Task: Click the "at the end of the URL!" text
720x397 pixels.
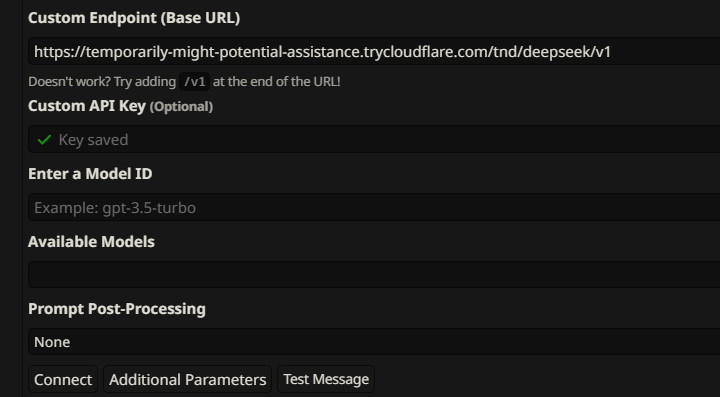Action: pyautogui.click(x=276, y=82)
